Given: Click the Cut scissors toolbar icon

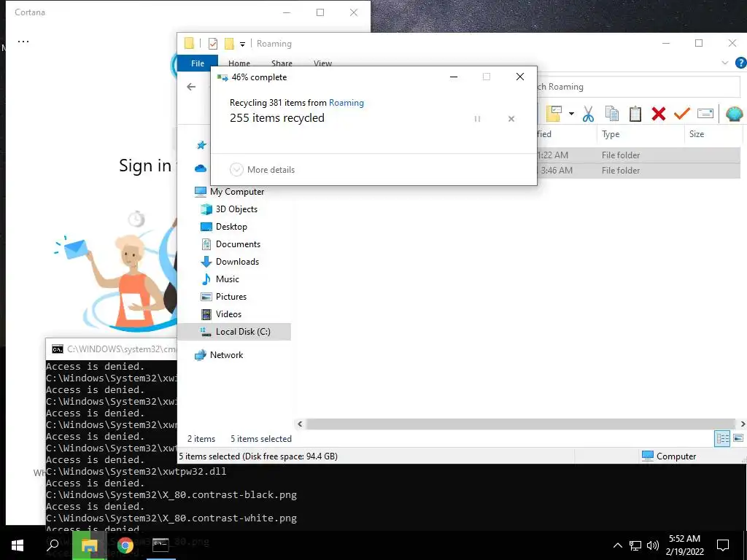Looking at the screenshot, I should [x=589, y=114].
